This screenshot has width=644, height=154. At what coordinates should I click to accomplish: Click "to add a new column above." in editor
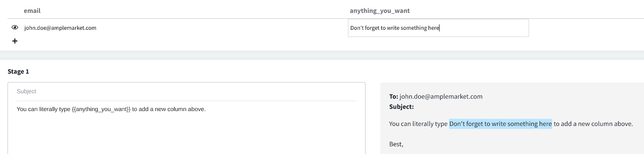coord(169,109)
